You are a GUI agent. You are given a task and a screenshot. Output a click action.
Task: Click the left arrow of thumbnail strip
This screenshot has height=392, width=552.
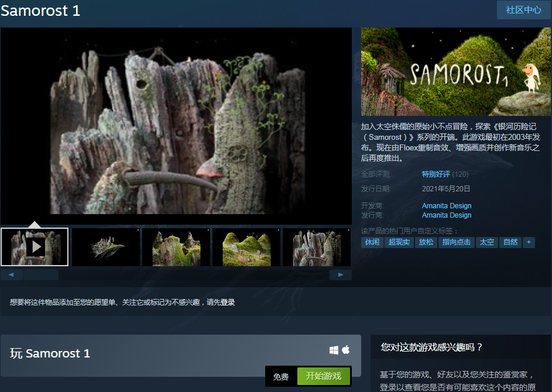point(12,275)
